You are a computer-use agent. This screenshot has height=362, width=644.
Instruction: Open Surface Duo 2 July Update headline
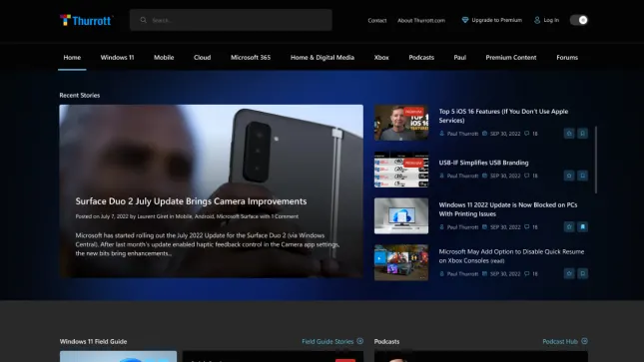pyautogui.click(x=191, y=201)
